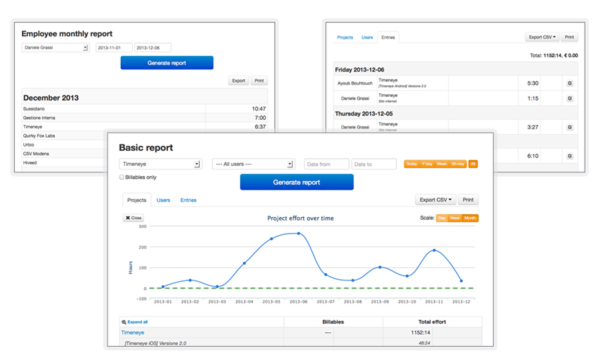Click the Billables column header
The height and width of the screenshot is (360, 600).
coord(333,322)
